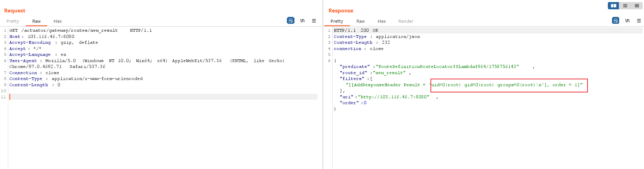644x169 pixels.
Task: Select the side-by-side layout icon
Action: [x=613, y=6]
